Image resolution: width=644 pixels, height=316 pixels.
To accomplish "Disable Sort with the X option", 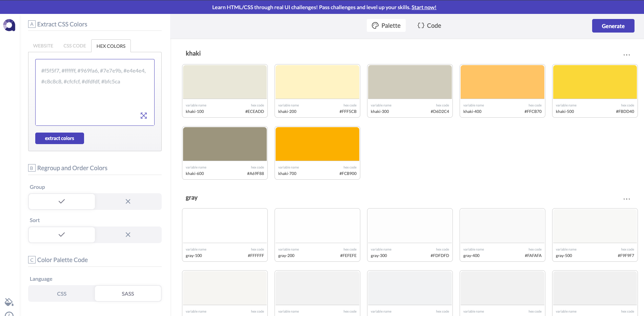I will (x=128, y=235).
